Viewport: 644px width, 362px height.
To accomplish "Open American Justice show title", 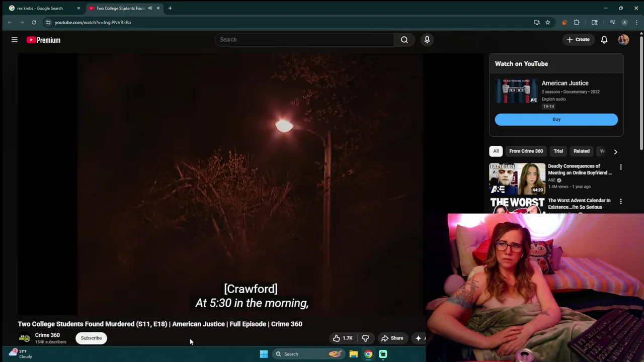I will click(565, 83).
